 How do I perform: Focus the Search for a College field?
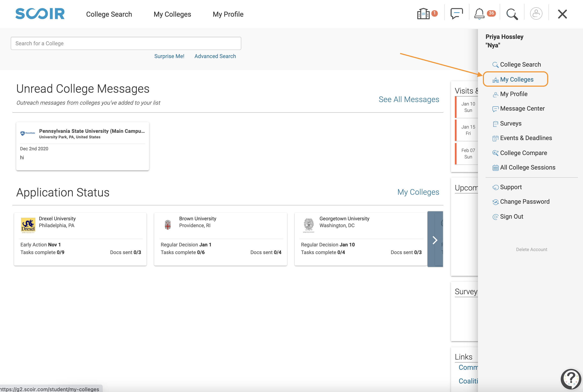126,43
